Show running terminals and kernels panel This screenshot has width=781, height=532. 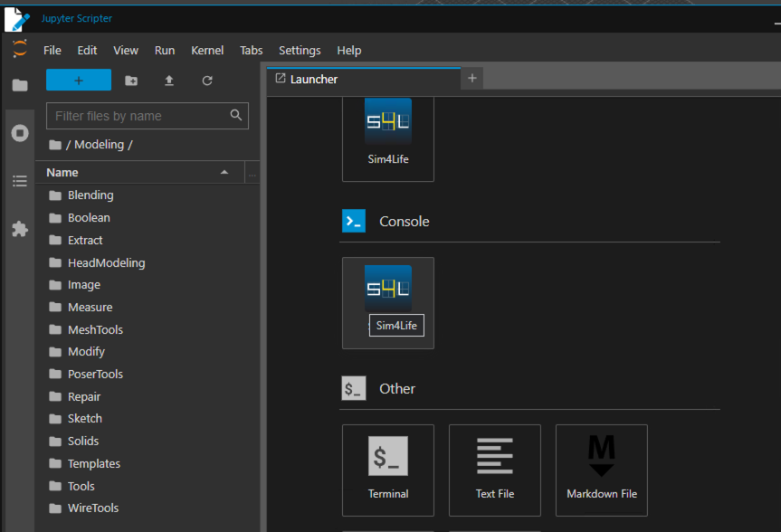point(20,133)
